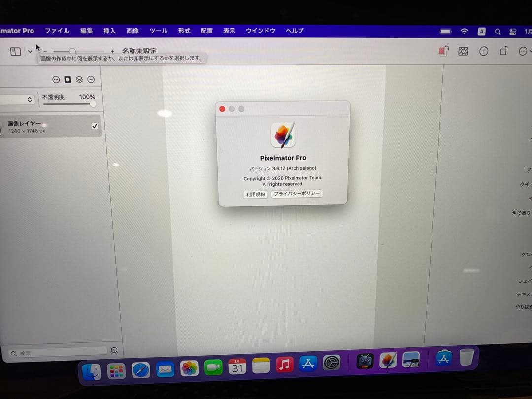Open the color adjustments icon in the top toolbar

[x=463, y=51]
